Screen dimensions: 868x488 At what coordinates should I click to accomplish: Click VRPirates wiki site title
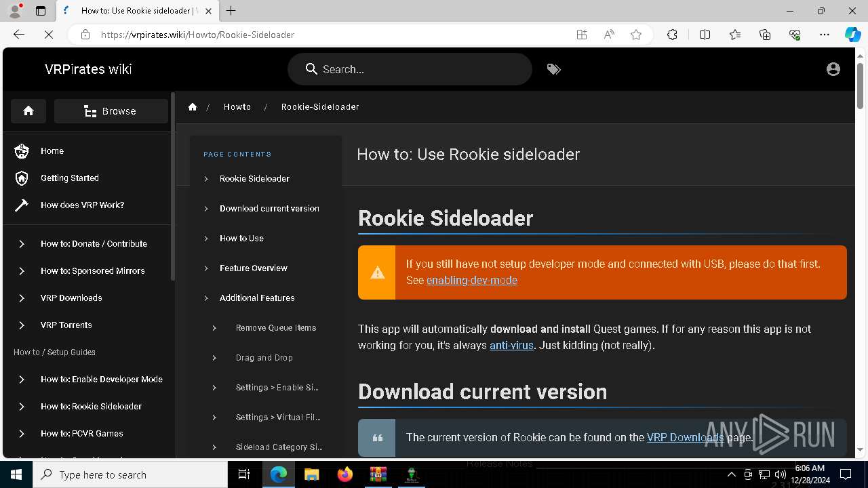pos(88,69)
